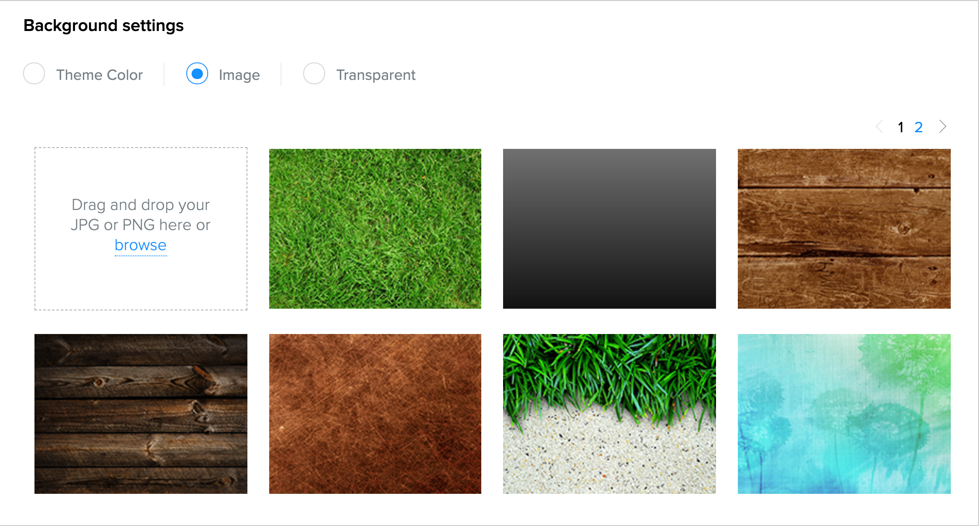Click the Background settings heading
The height and width of the screenshot is (527, 980).
103,25
